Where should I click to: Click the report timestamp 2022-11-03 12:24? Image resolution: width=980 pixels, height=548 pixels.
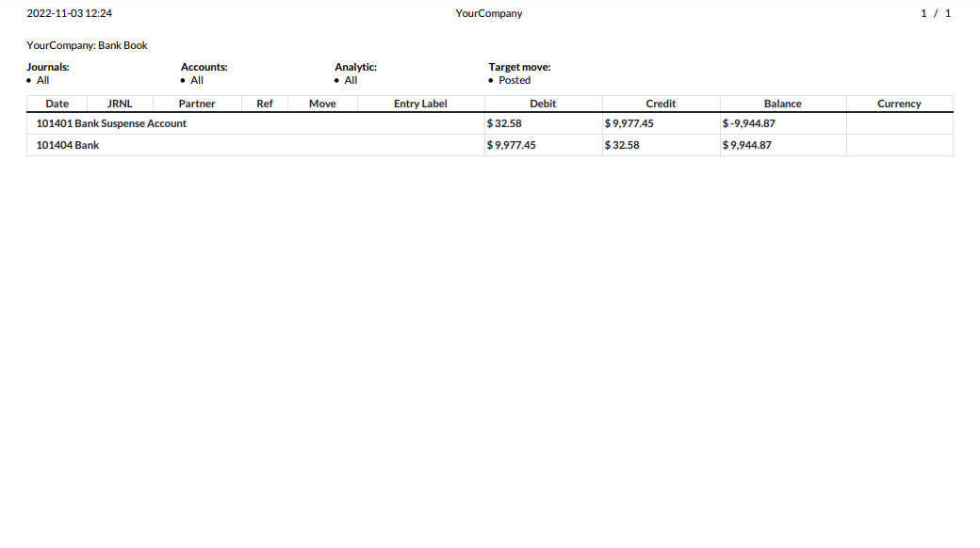tap(70, 13)
